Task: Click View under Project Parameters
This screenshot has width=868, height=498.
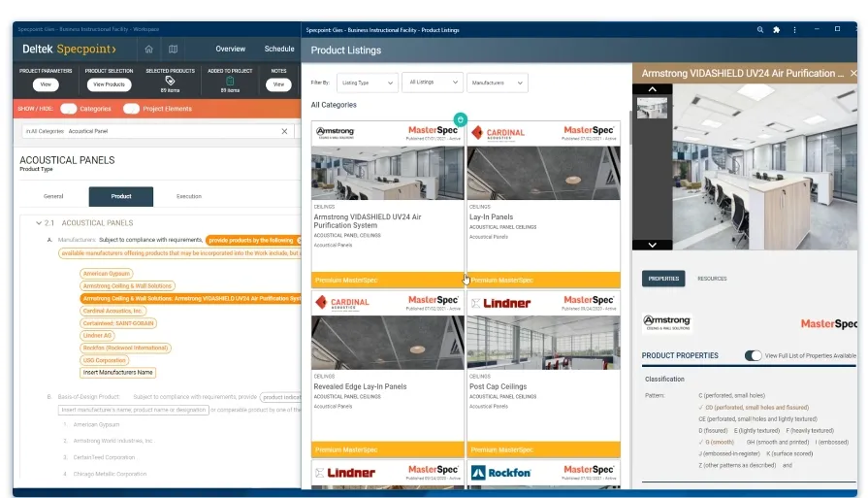Action: click(x=46, y=84)
